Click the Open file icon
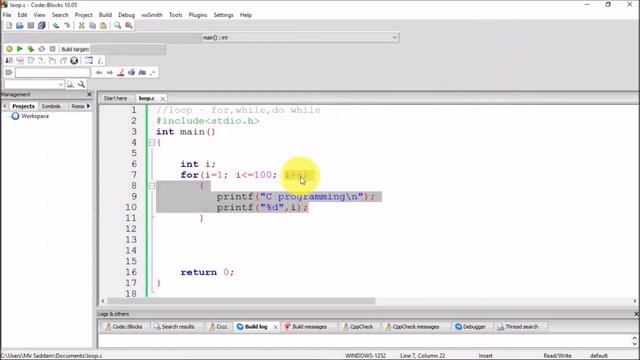The height and width of the screenshot is (360, 640). point(20,25)
